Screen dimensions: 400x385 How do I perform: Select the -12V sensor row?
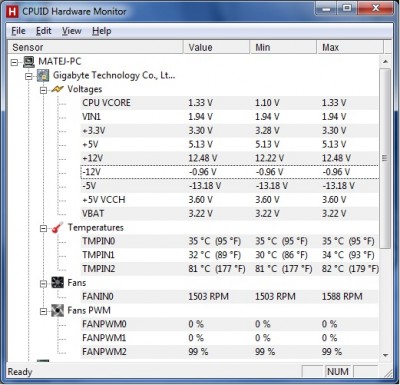229,172
